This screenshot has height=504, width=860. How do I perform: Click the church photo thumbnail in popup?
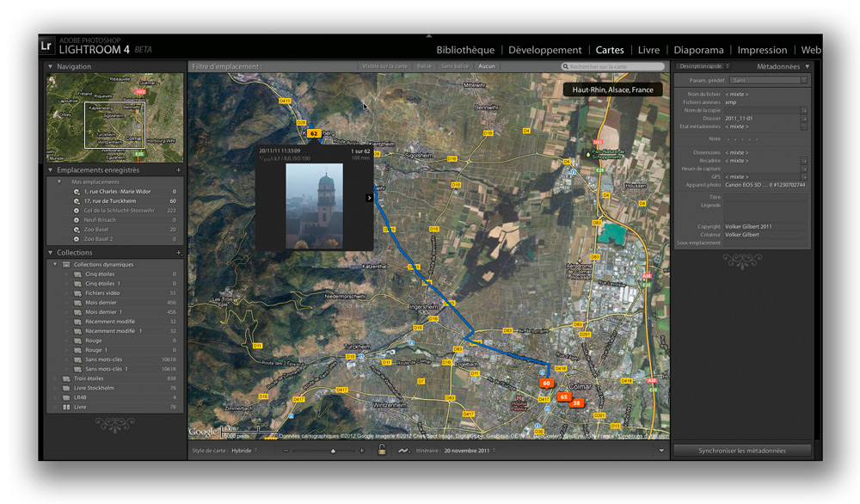pos(314,206)
